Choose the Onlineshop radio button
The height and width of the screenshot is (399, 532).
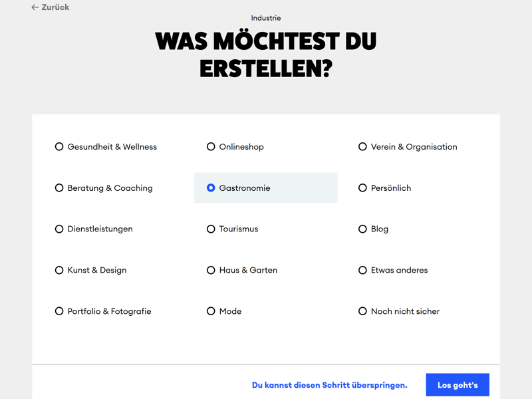(x=211, y=147)
